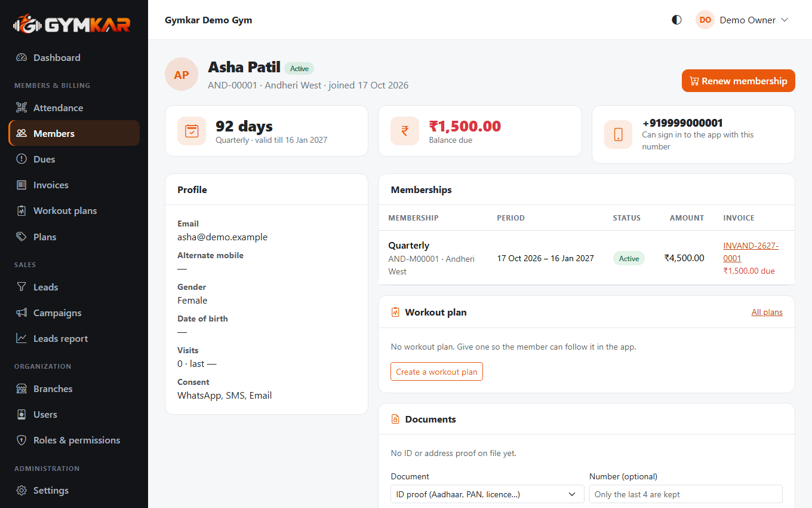Click Create a workout plan button

[436, 372]
